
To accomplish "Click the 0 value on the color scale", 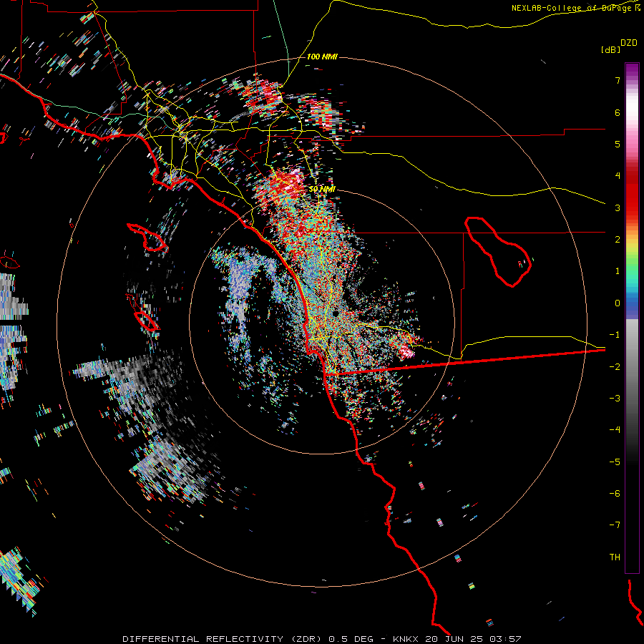I will [x=618, y=303].
